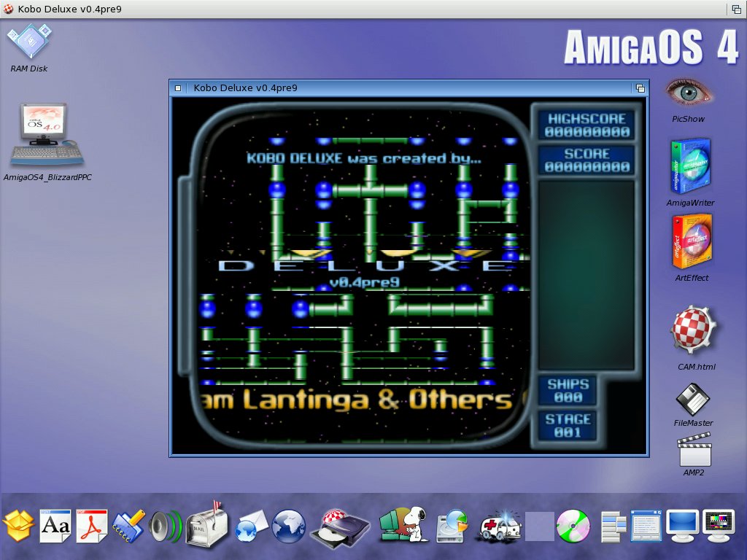Open the green compact disc dock icon
The height and width of the screenshot is (560, 747).
(573, 526)
